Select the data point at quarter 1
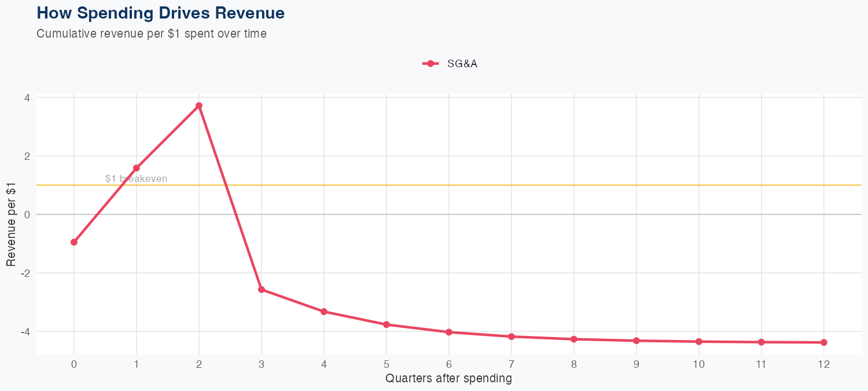Viewport: 868px width, 391px height. [x=137, y=168]
